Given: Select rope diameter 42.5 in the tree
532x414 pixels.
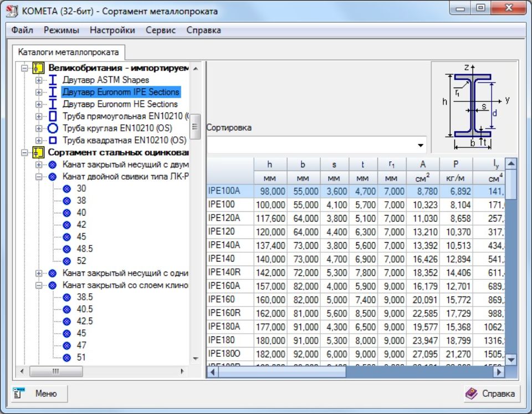Looking at the screenshot, I should 85,321.
